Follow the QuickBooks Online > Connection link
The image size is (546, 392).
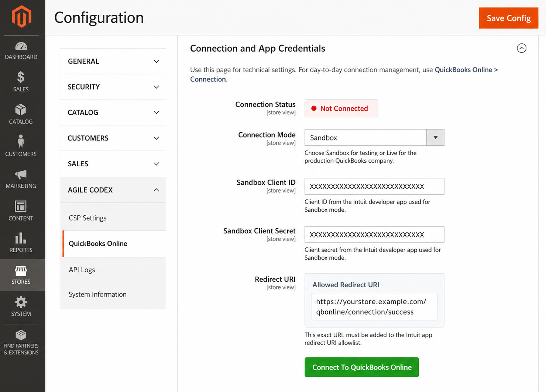tap(466, 70)
